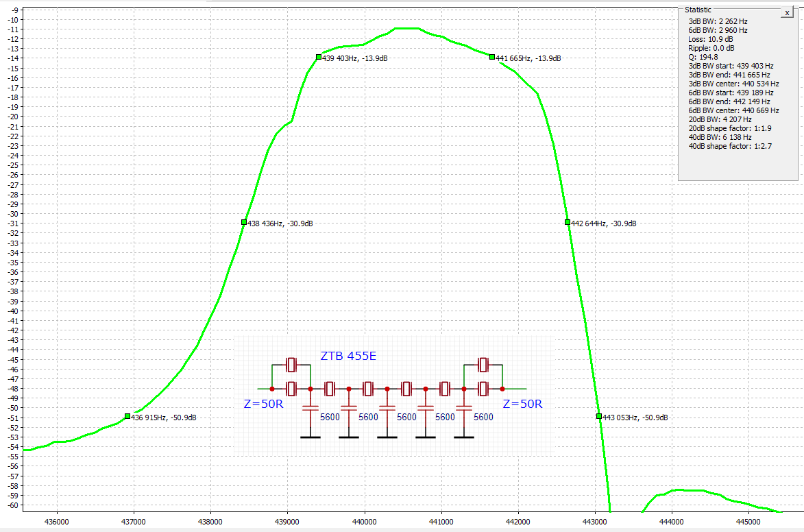This screenshot has width=804, height=532.
Task: Select the 40dB shape factor 1:2.7 line
Action: [726, 146]
